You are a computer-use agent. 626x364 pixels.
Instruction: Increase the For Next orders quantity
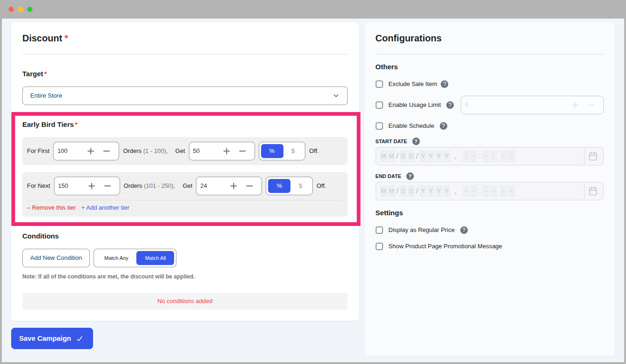[x=92, y=186]
